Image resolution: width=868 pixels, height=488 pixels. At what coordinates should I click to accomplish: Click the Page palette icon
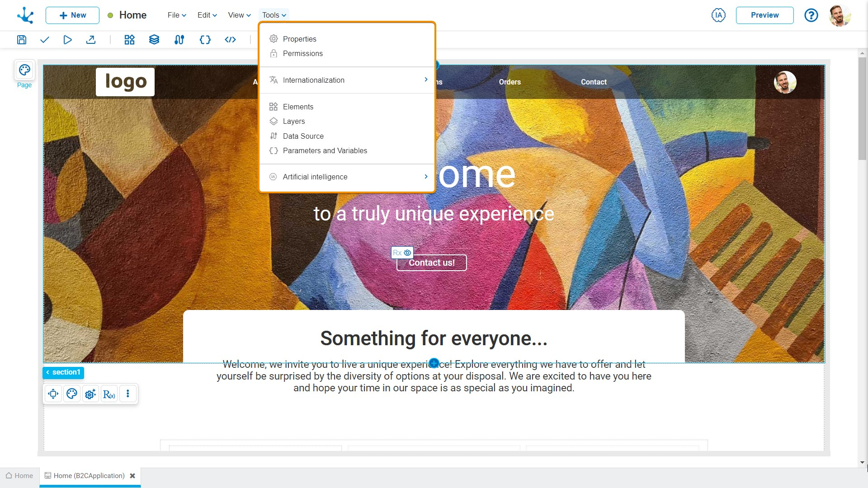[24, 70]
